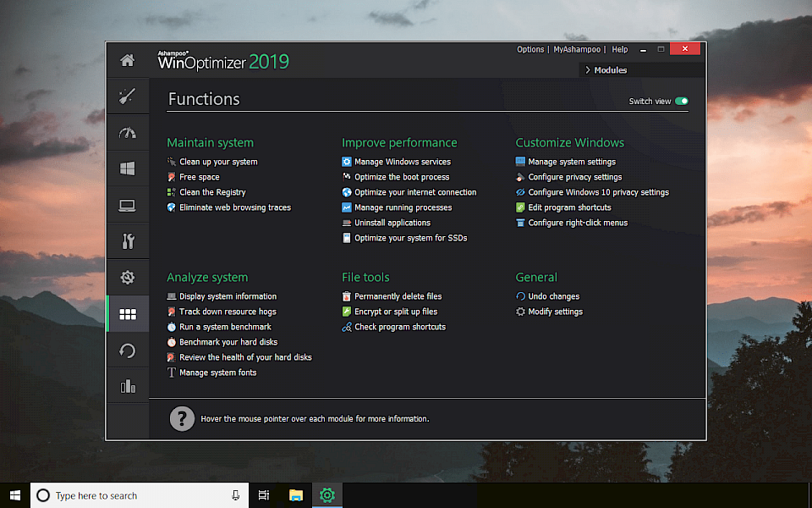Click the Free space icon

(x=172, y=177)
